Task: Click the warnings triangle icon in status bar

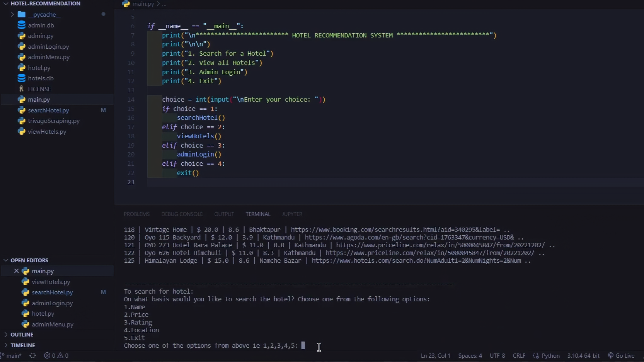Action: click(60, 355)
